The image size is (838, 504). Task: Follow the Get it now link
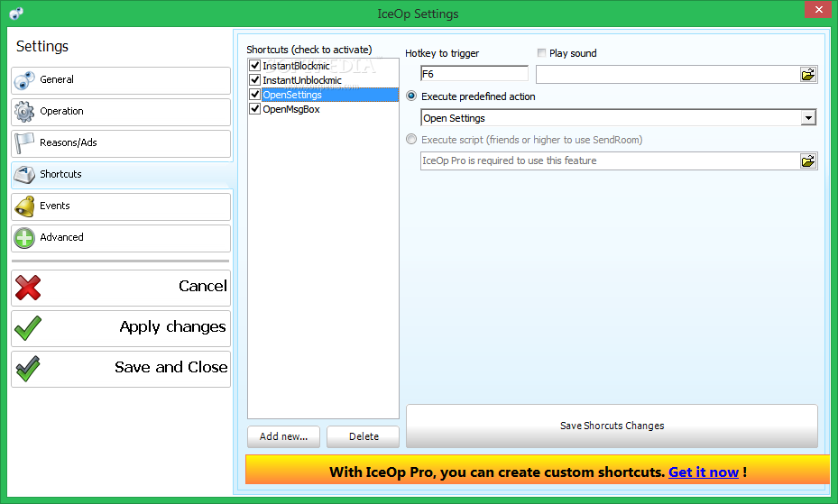pos(704,472)
